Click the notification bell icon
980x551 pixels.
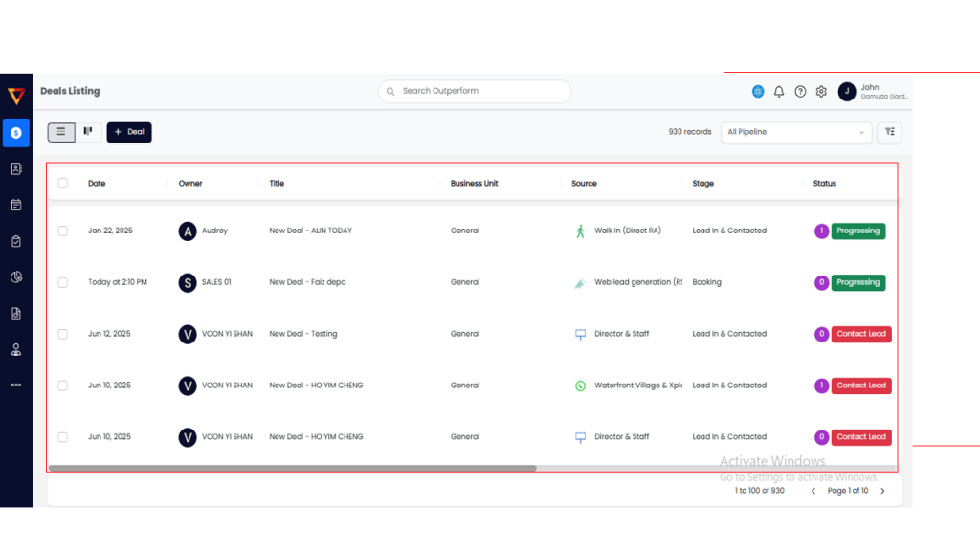(779, 92)
